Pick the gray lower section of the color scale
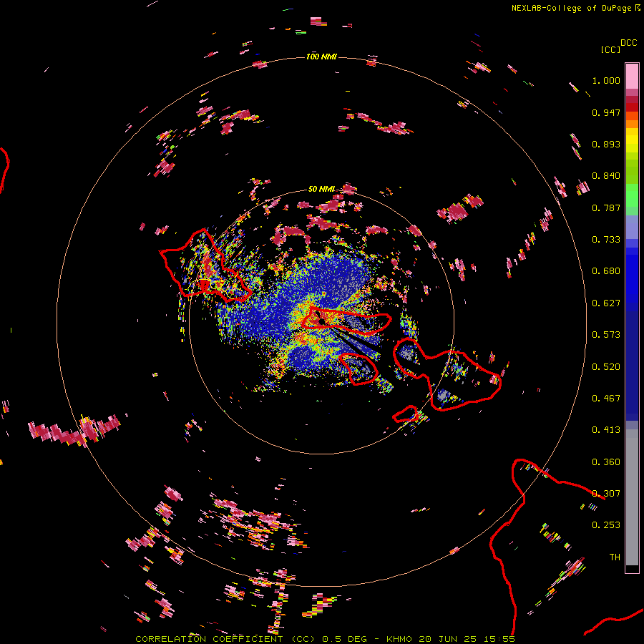 (632, 497)
